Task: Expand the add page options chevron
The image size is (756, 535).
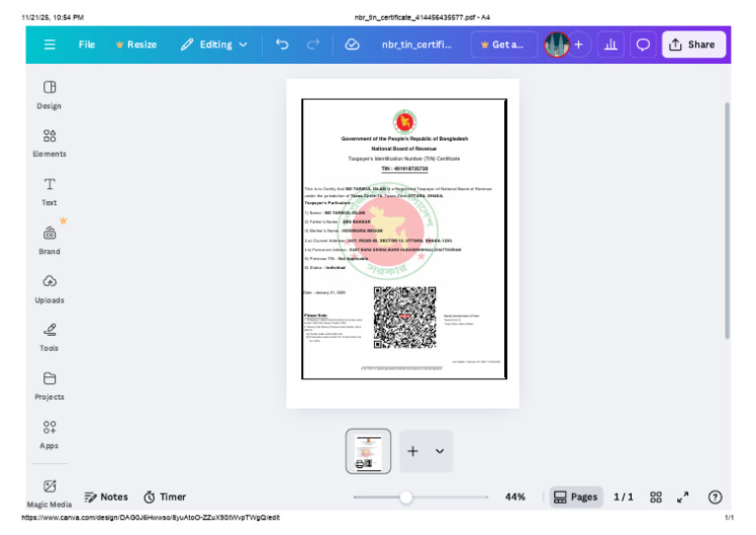Action: pyautogui.click(x=440, y=451)
